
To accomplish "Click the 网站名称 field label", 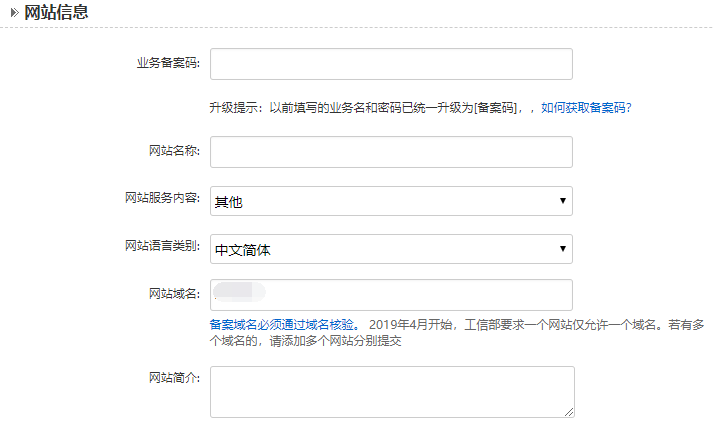I will tap(174, 151).
